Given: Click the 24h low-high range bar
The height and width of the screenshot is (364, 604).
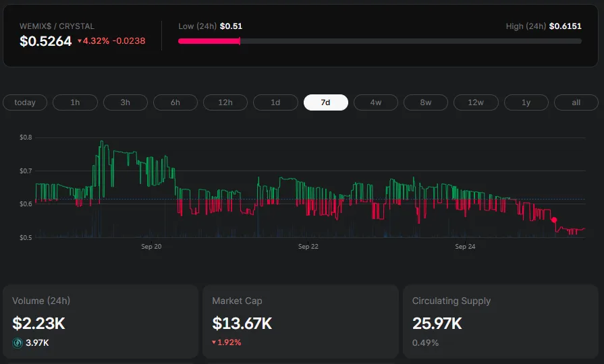Looking at the screenshot, I should coord(379,41).
